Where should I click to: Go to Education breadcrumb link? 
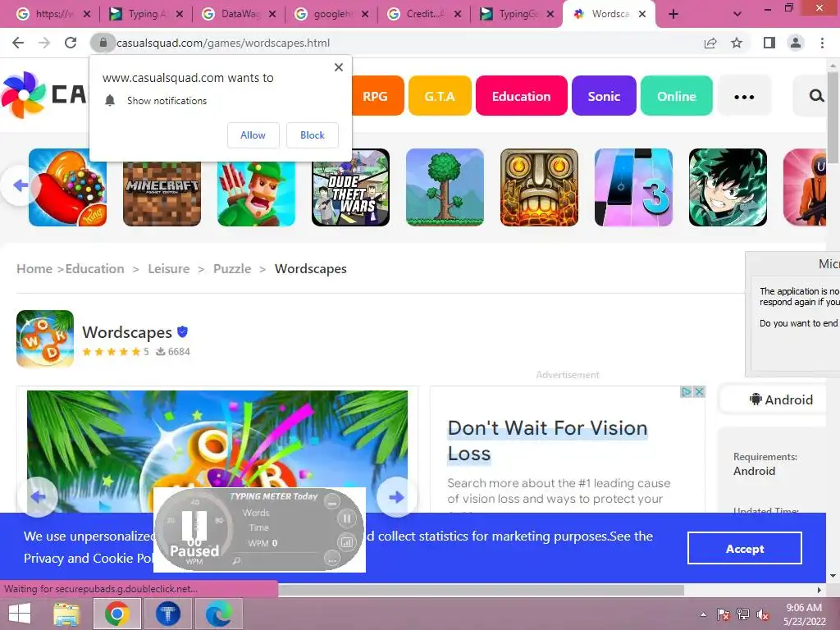click(95, 268)
